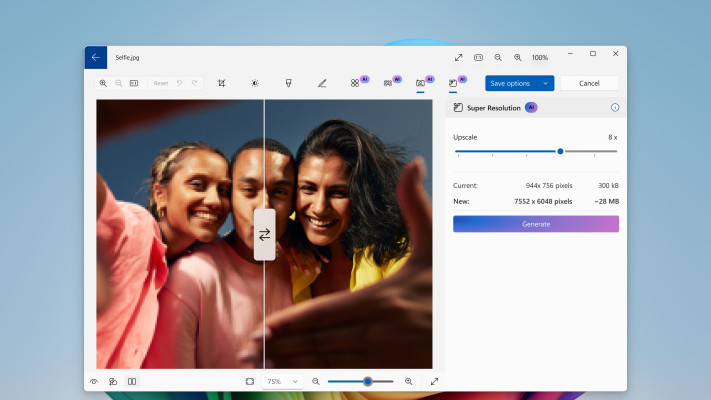Select the Markup pen tool
Screen dimensions: 711x400
coord(322,83)
